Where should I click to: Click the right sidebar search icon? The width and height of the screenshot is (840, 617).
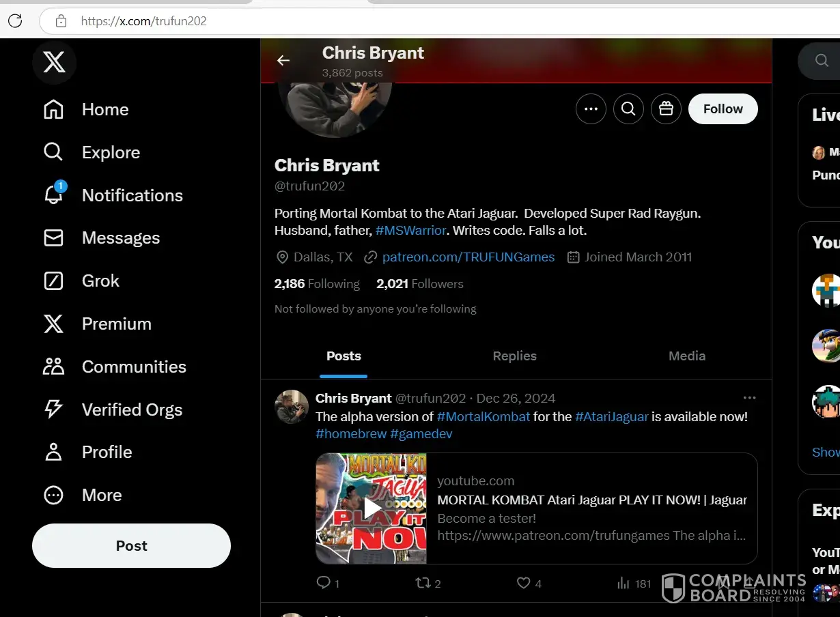coord(822,61)
